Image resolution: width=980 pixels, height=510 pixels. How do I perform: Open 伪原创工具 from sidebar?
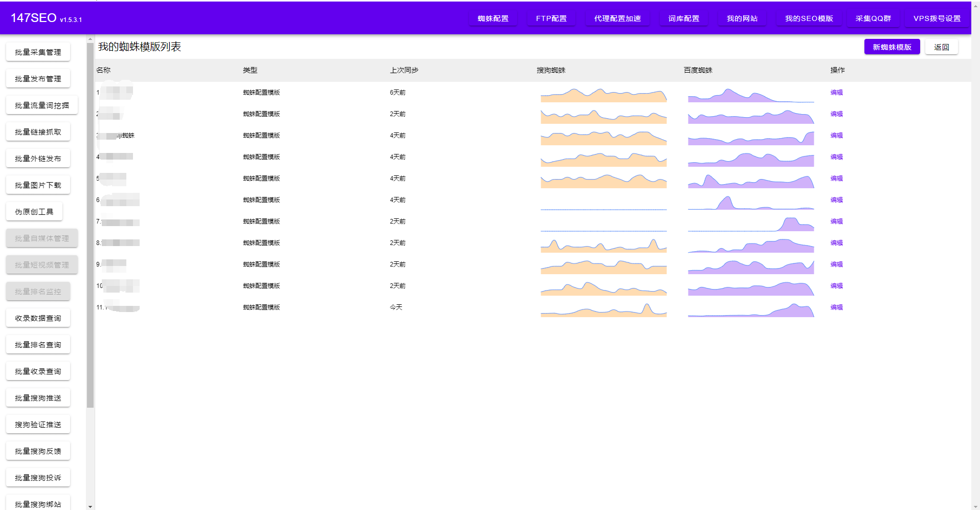coord(34,212)
